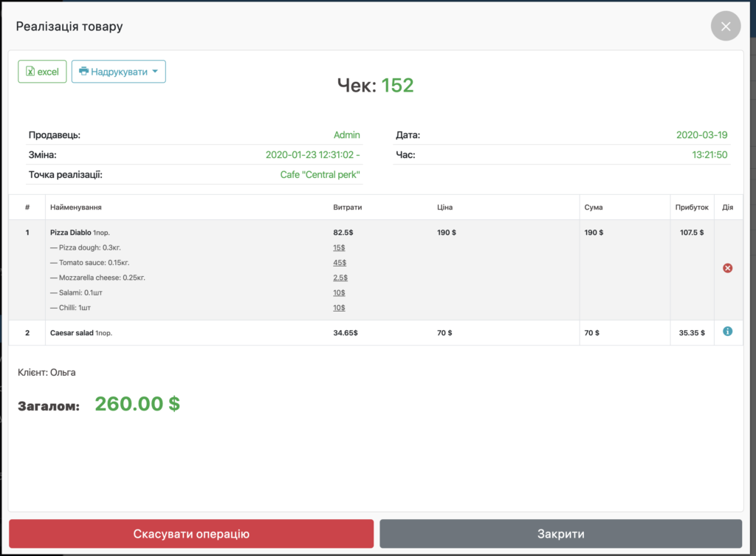
Task: Click the Витрати column header
Action: 347,207
